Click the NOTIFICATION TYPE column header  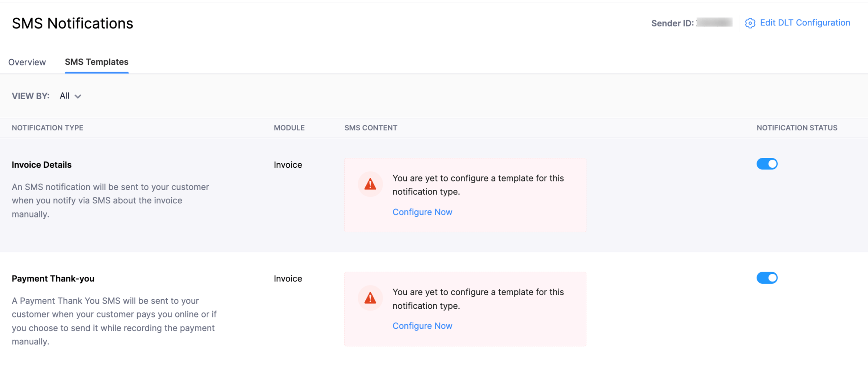pos(47,128)
